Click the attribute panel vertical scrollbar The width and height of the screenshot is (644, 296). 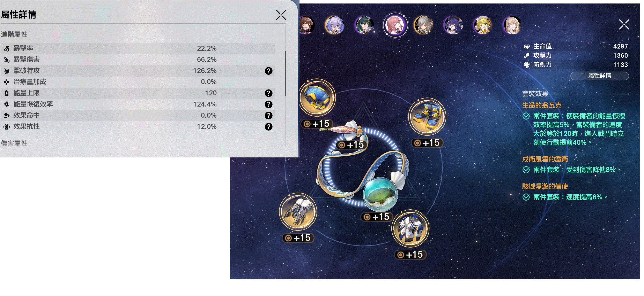coord(285,73)
